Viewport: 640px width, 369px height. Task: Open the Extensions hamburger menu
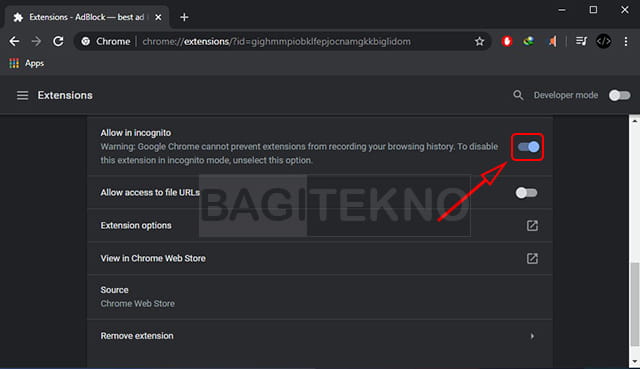tap(22, 96)
